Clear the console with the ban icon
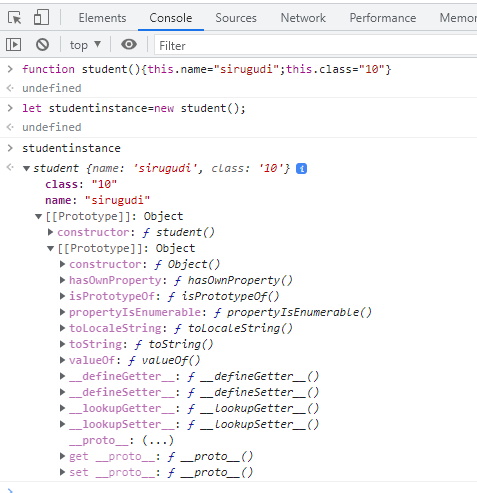 tap(42, 44)
